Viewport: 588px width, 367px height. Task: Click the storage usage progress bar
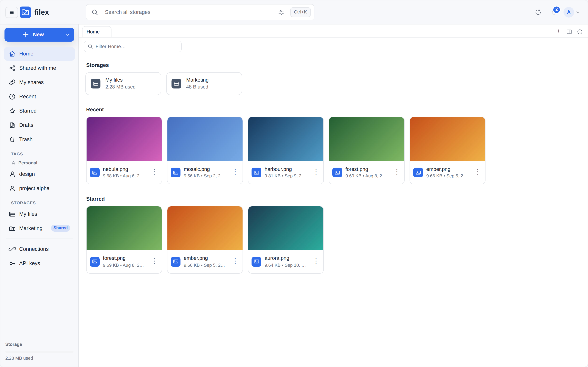[x=39, y=352]
